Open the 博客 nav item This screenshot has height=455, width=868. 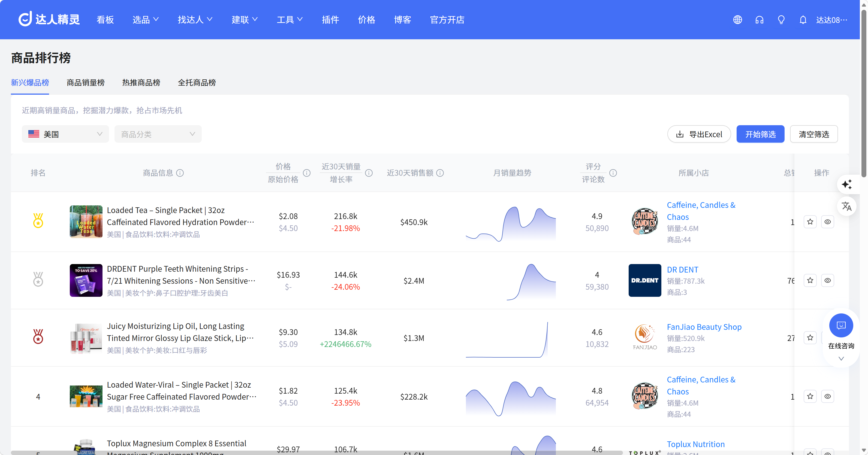click(x=402, y=20)
